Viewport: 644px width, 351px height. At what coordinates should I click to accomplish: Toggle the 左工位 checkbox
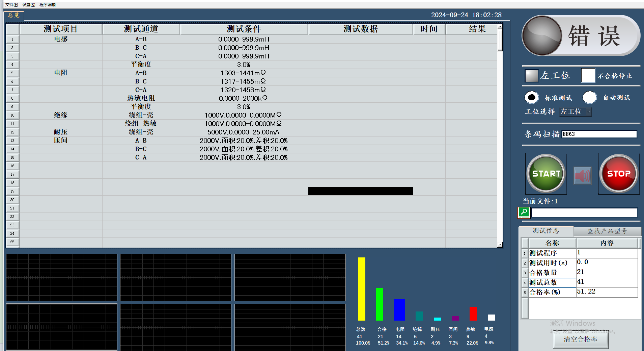click(x=532, y=76)
